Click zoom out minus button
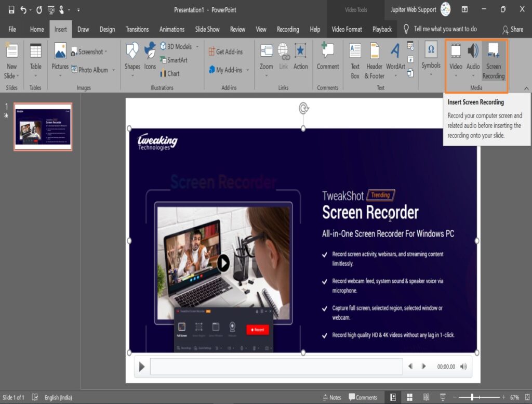532x404 pixels. [x=455, y=397]
